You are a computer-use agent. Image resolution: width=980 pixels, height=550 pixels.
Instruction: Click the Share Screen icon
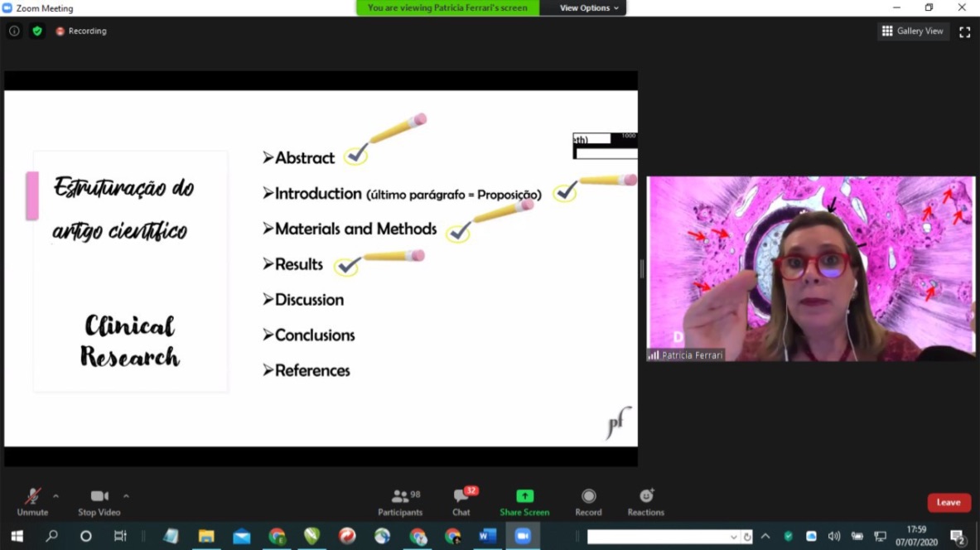click(x=524, y=501)
